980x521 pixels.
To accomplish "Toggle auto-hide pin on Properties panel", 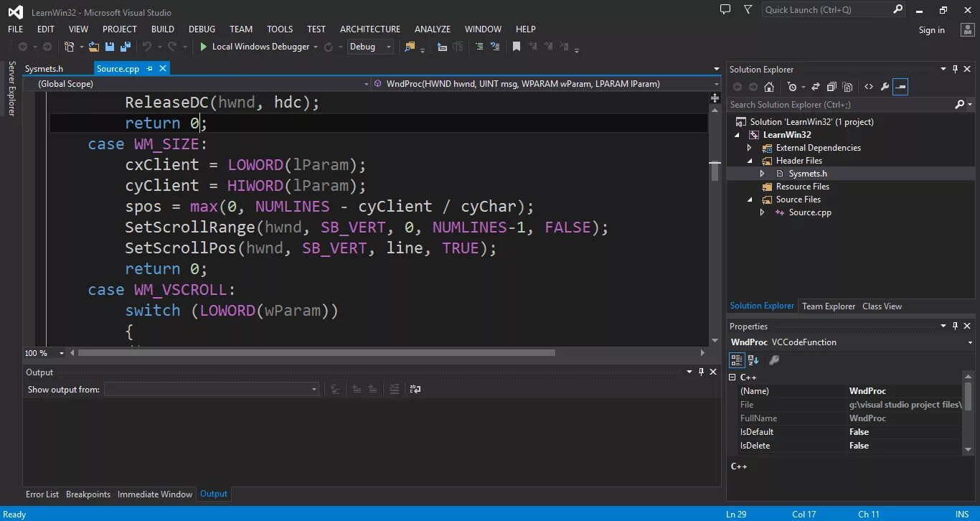I will (x=955, y=326).
